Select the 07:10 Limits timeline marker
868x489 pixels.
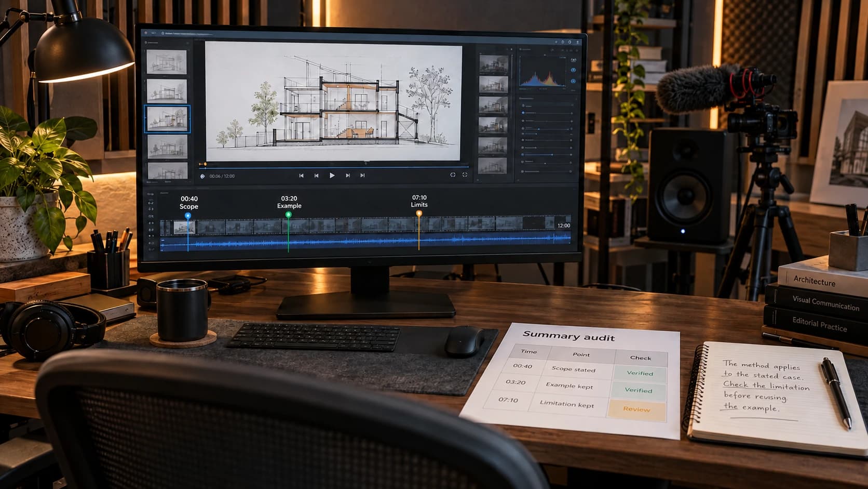tap(419, 213)
